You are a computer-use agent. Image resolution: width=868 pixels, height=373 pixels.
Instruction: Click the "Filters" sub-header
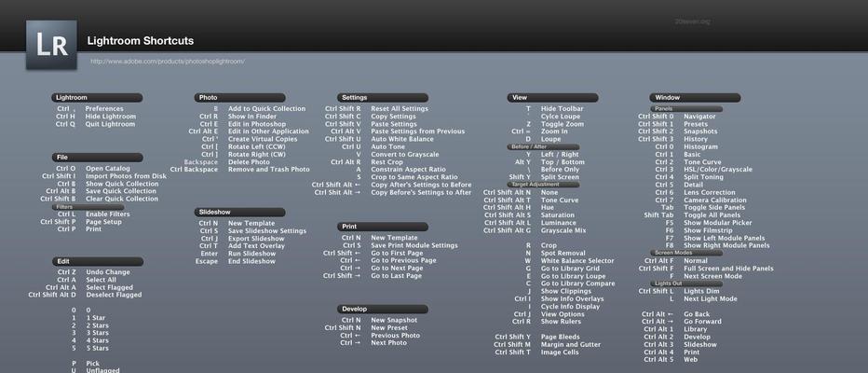coord(88,207)
